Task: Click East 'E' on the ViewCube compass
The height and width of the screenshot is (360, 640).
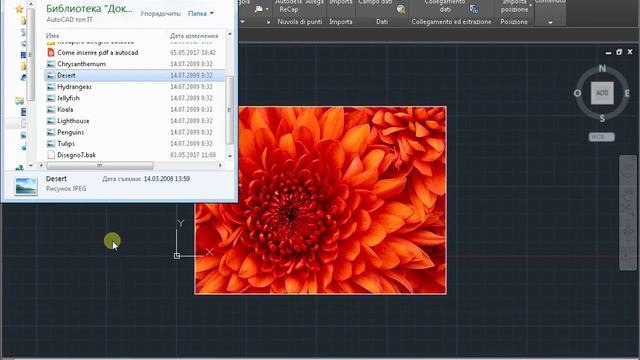Action: (627, 93)
